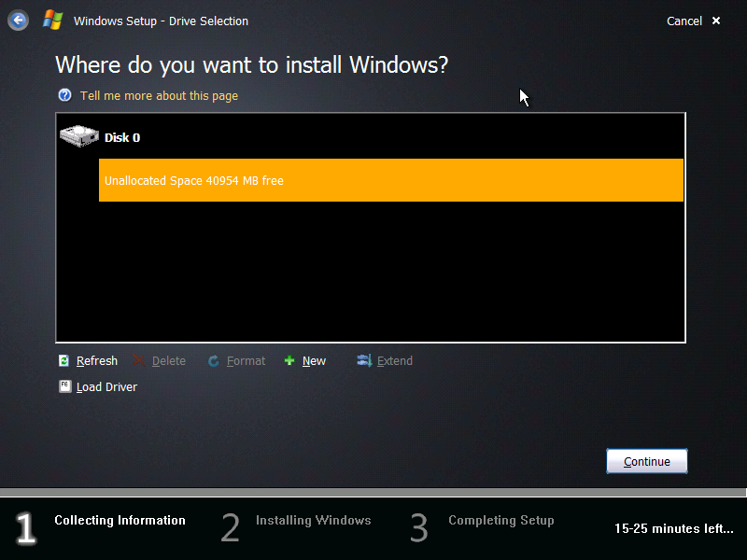
Task: Click the Collecting Information step label
Action: tap(120, 520)
